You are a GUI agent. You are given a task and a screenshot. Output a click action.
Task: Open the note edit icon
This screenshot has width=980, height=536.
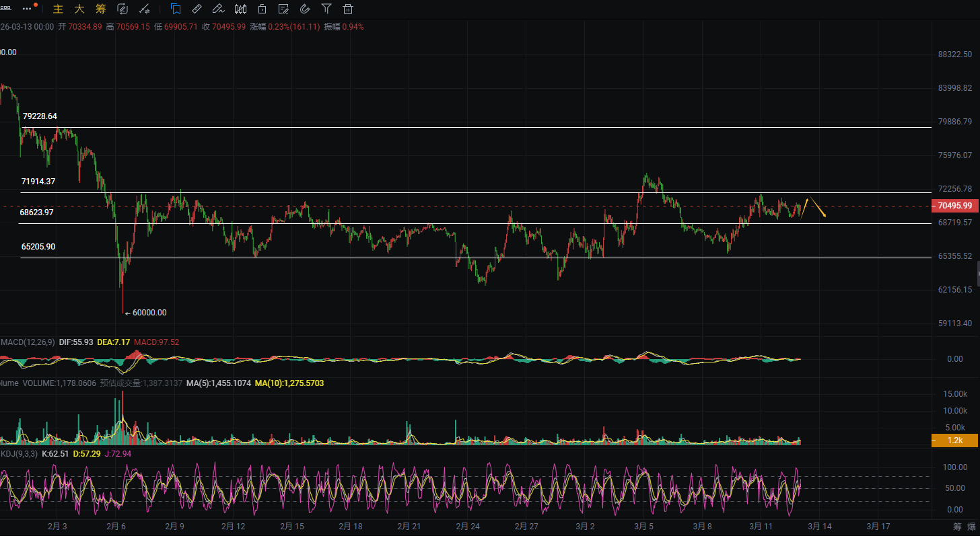[x=283, y=9]
